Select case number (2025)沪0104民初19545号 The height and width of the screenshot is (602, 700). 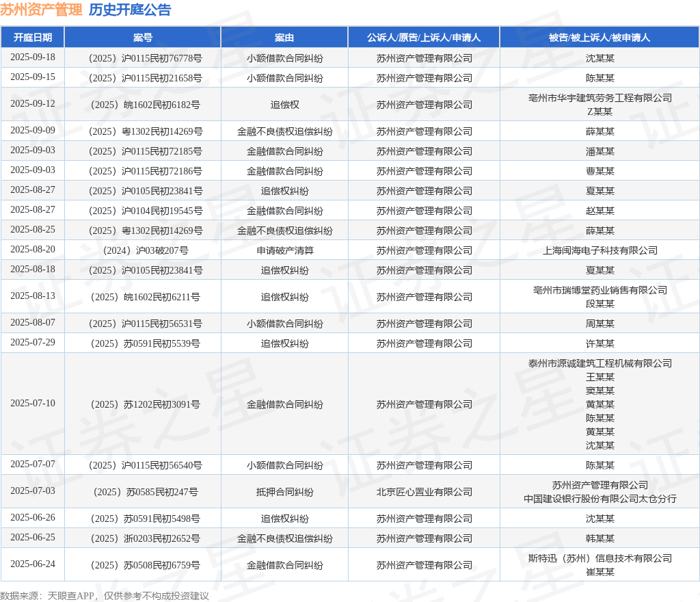(145, 211)
